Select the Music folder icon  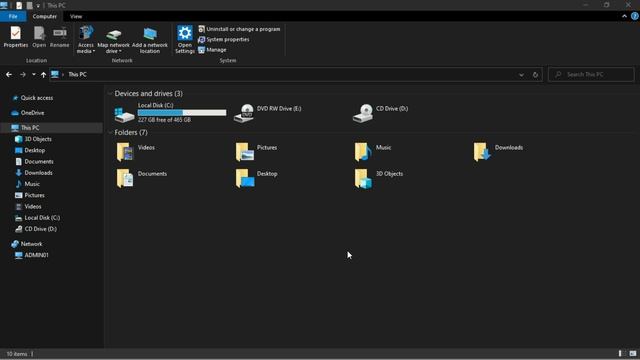pyautogui.click(x=363, y=152)
